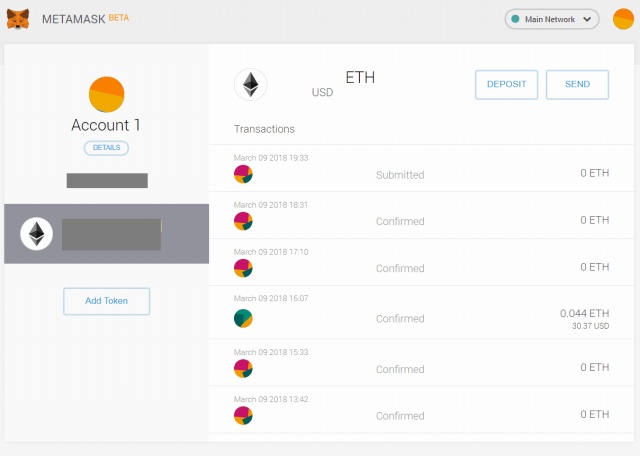Viewport: 640px width, 456px height.
Task: Click identicon of the 16:07 transaction
Action: (x=243, y=318)
